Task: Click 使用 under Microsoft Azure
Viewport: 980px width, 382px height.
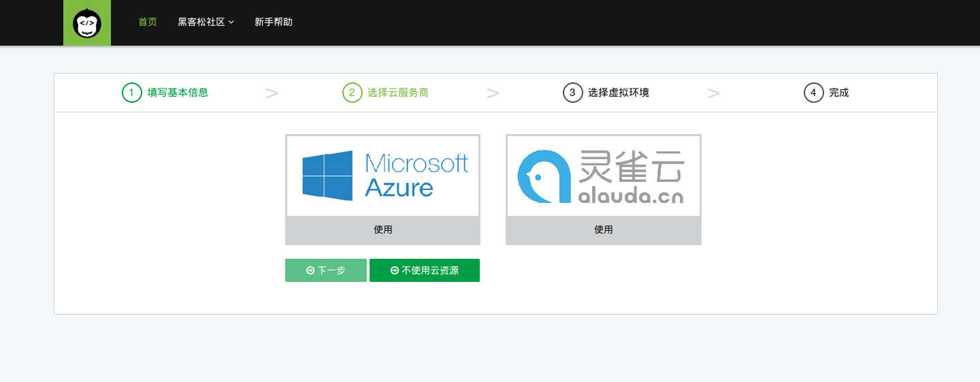Action: coord(382,230)
